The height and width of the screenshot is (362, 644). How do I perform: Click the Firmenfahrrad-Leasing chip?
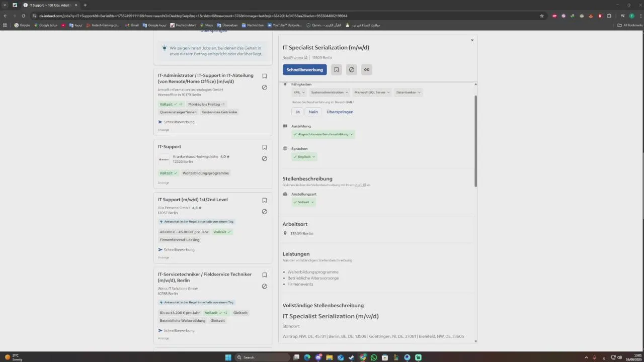pyautogui.click(x=179, y=240)
